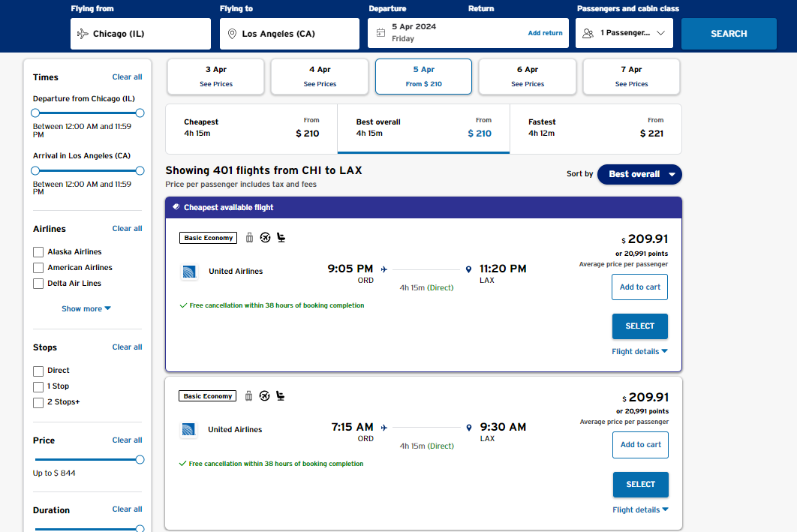This screenshot has height=532, width=797.
Task: Click the departure time slider right handle
Action: click(x=140, y=113)
